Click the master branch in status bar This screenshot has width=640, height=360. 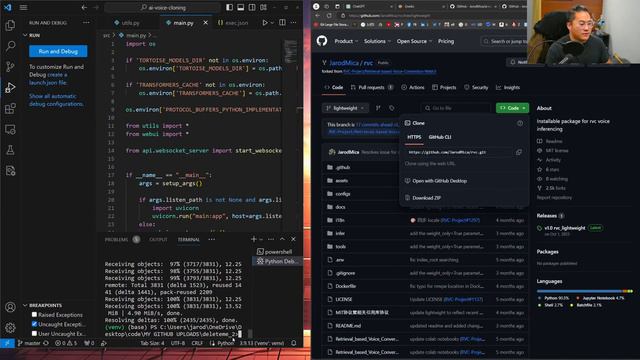point(29,343)
